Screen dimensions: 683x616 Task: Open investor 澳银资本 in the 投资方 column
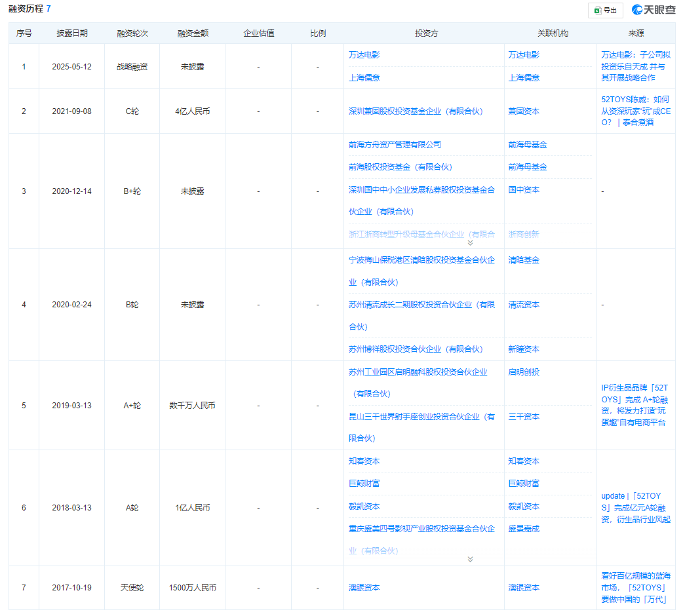click(364, 588)
